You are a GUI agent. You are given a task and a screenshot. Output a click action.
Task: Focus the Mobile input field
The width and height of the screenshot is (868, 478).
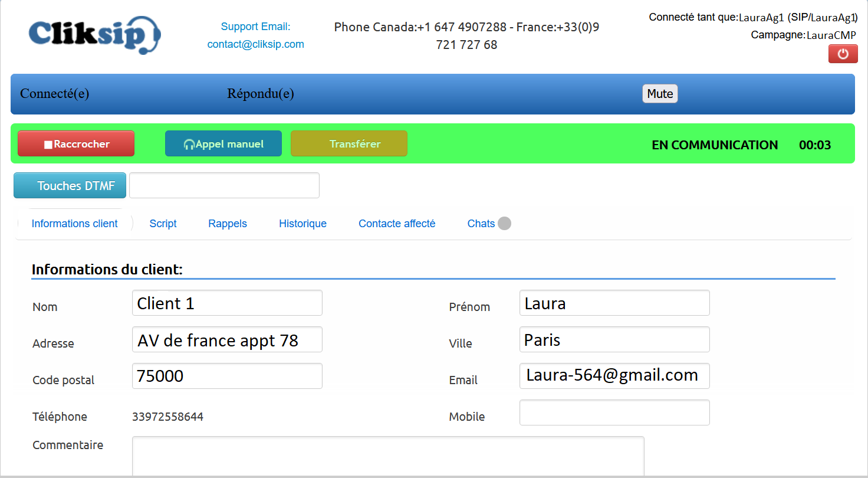[x=614, y=412]
